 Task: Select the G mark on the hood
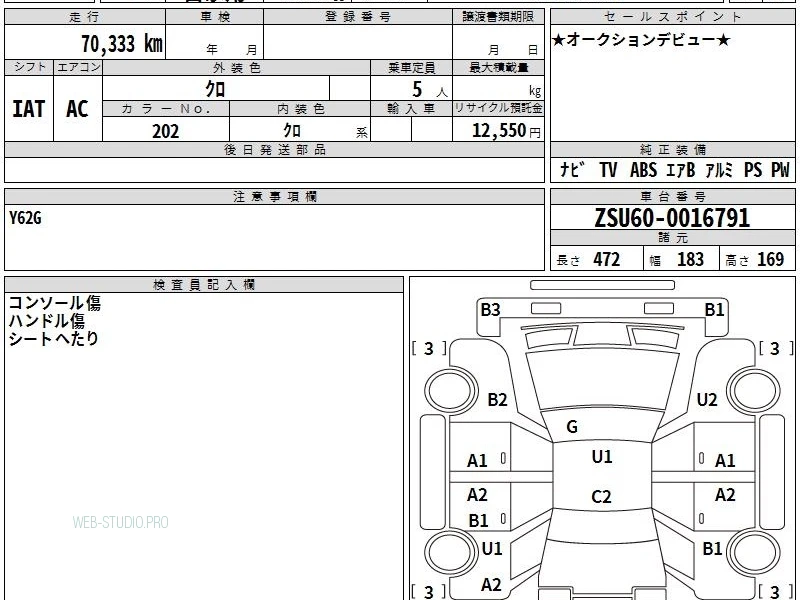(x=572, y=427)
